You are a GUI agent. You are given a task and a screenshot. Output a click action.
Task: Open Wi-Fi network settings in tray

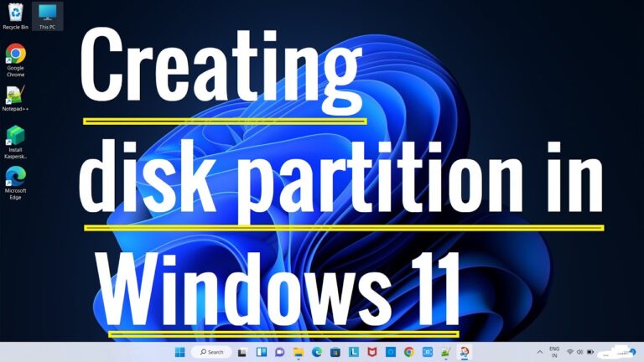(x=570, y=352)
